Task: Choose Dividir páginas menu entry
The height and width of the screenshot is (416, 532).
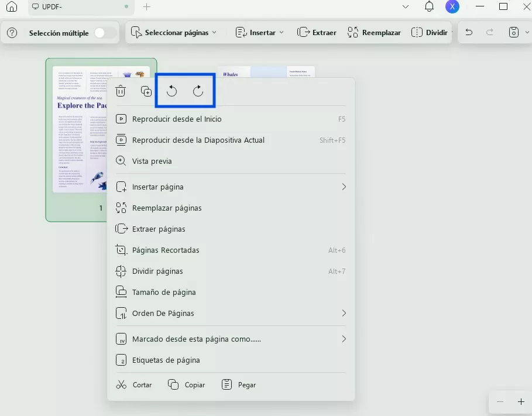Action: tap(231, 271)
